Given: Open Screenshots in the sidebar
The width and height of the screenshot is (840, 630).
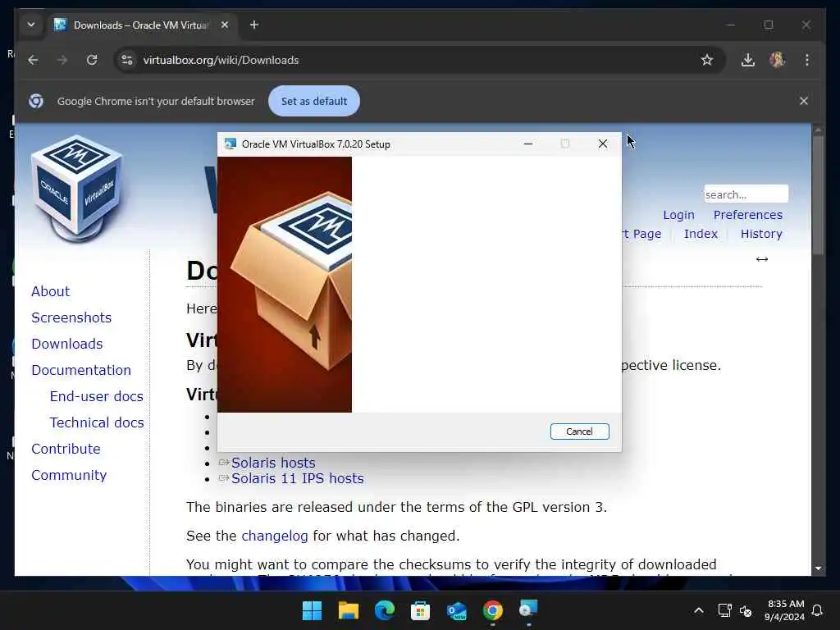Looking at the screenshot, I should coord(71,317).
